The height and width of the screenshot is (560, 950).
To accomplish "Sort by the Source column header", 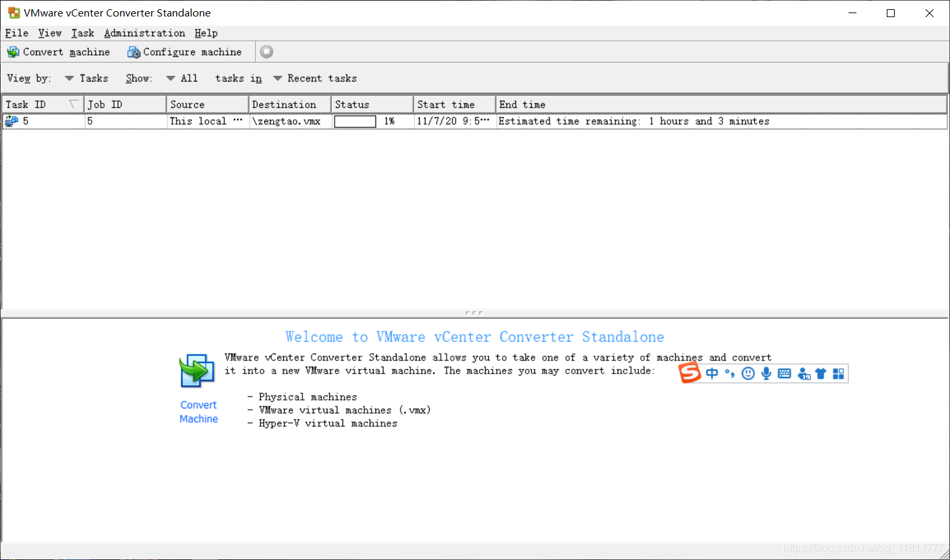I will [208, 105].
